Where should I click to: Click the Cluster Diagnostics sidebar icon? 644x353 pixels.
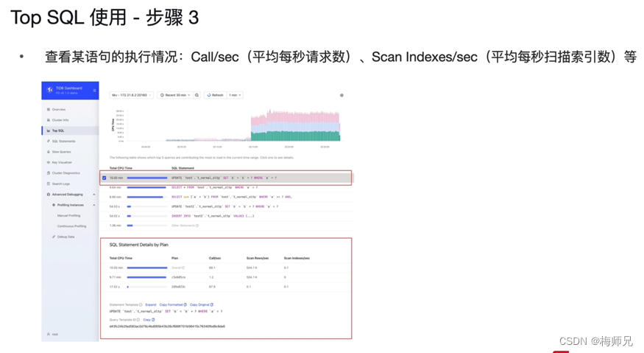coord(49,173)
